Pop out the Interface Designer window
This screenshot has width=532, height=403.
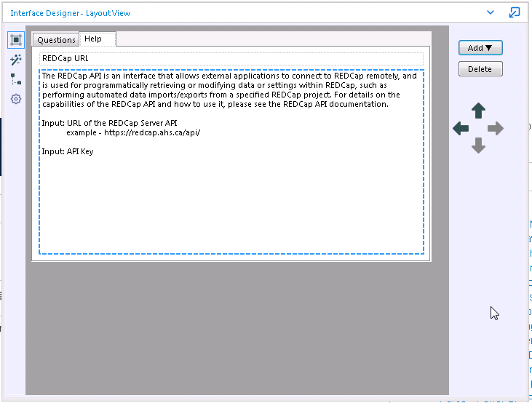(x=515, y=12)
